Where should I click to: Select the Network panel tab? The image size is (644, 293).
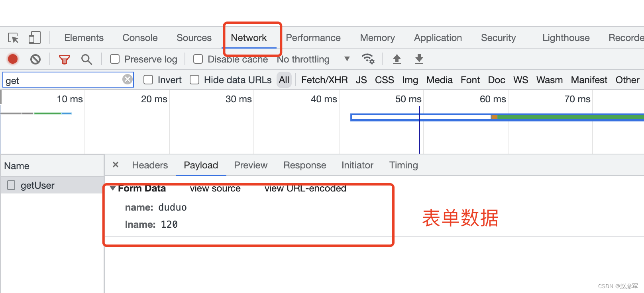[249, 38]
